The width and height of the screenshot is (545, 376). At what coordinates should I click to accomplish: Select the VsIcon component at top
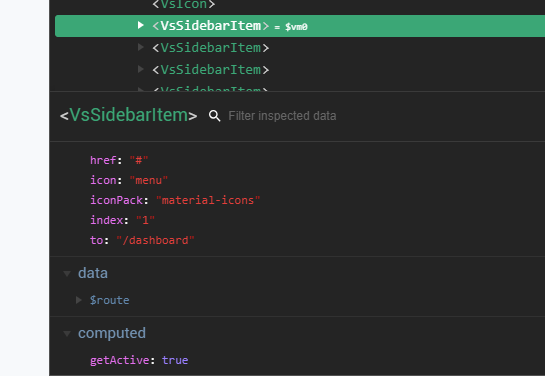[x=184, y=5]
